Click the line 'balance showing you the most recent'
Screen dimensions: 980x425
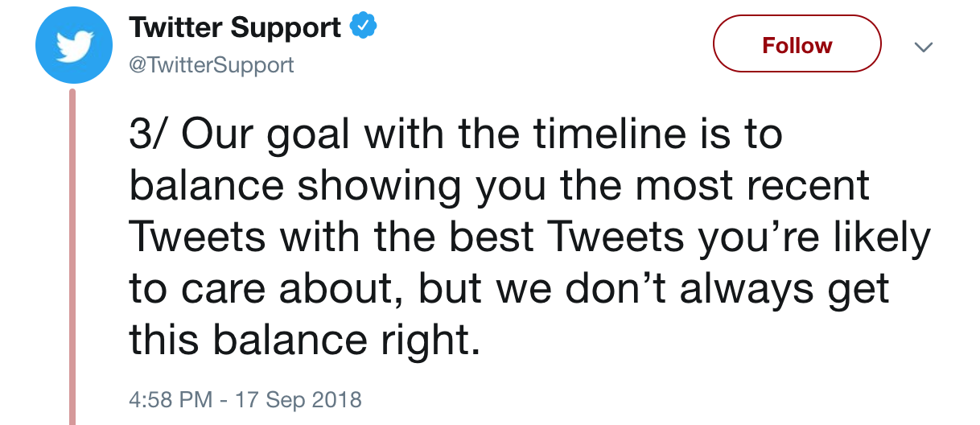coord(500,187)
